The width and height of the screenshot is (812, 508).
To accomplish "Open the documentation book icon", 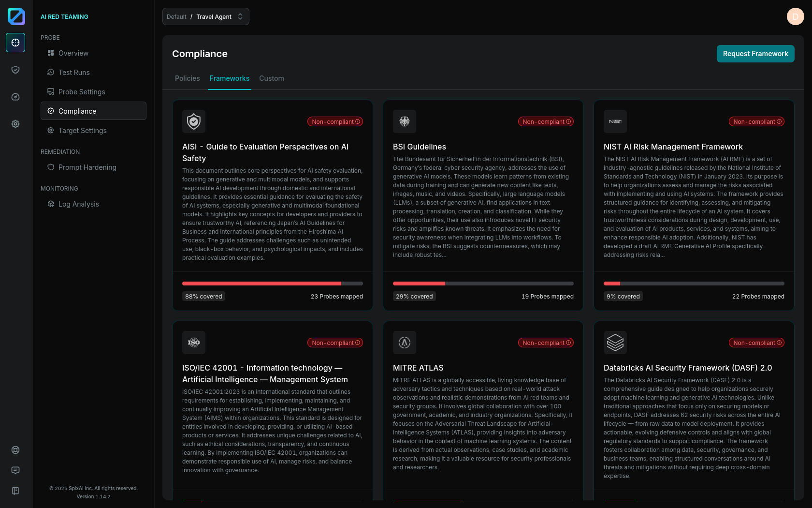I will click(15, 491).
